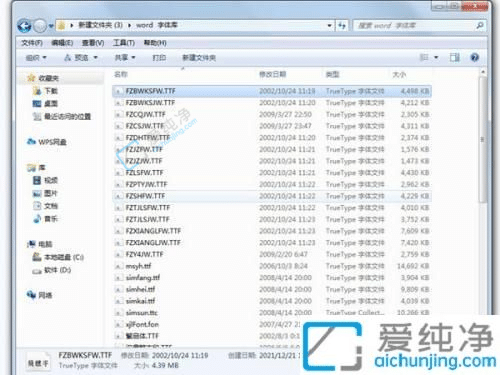Screen dimensions: 500x375
Task: Toggle the preview pane icon
Action: point(455,58)
